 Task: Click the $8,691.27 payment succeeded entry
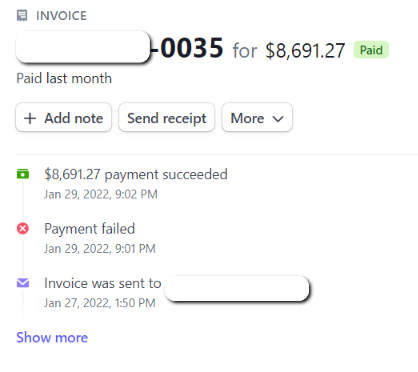tap(136, 174)
